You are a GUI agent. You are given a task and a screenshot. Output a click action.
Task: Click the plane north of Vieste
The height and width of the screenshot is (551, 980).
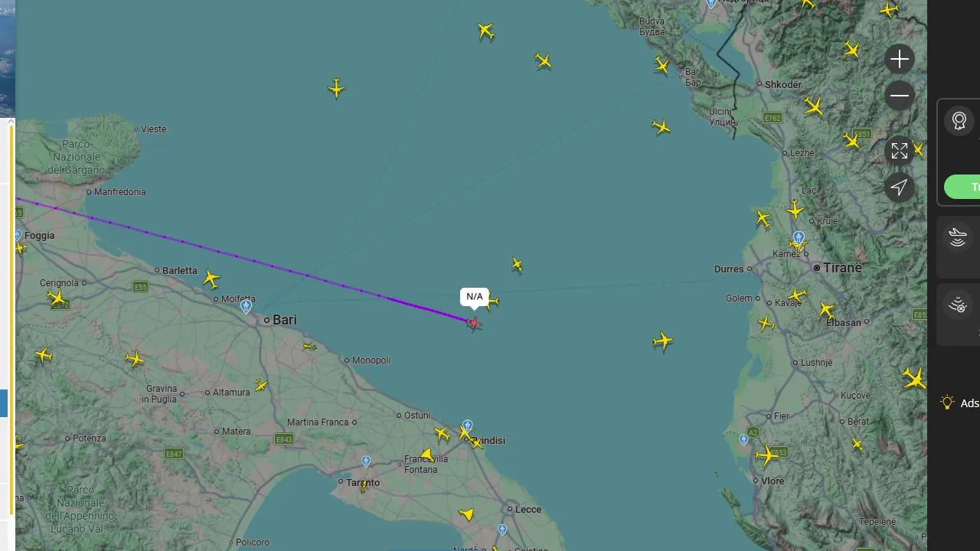tap(336, 88)
